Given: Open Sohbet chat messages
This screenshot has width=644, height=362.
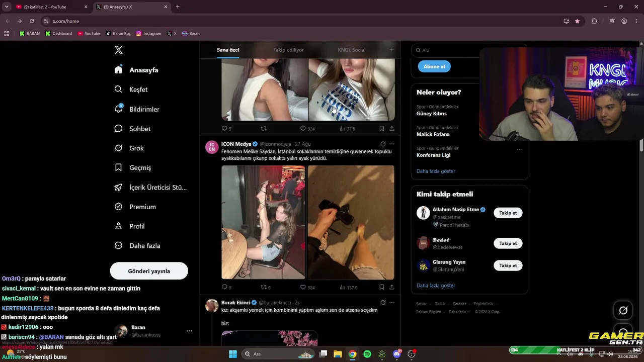Looking at the screenshot, I should [132, 129].
